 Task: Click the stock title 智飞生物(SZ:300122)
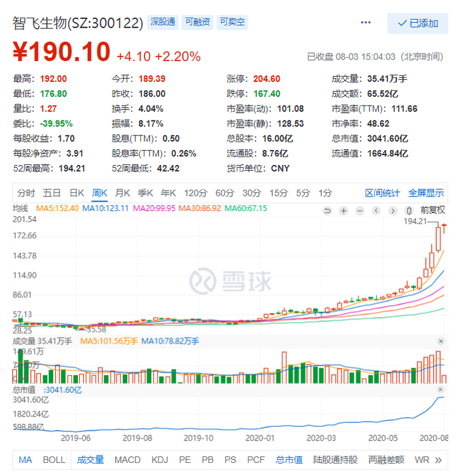(x=78, y=23)
